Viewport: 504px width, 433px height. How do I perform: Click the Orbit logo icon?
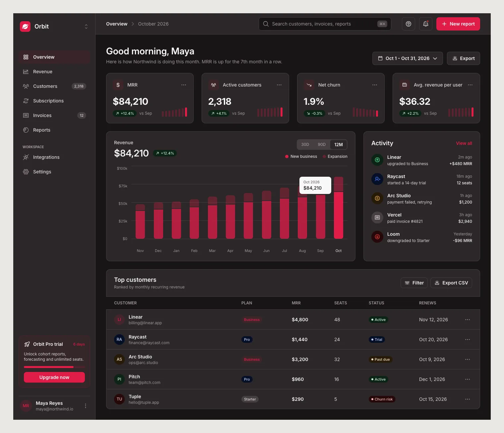(x=25, y=27)
